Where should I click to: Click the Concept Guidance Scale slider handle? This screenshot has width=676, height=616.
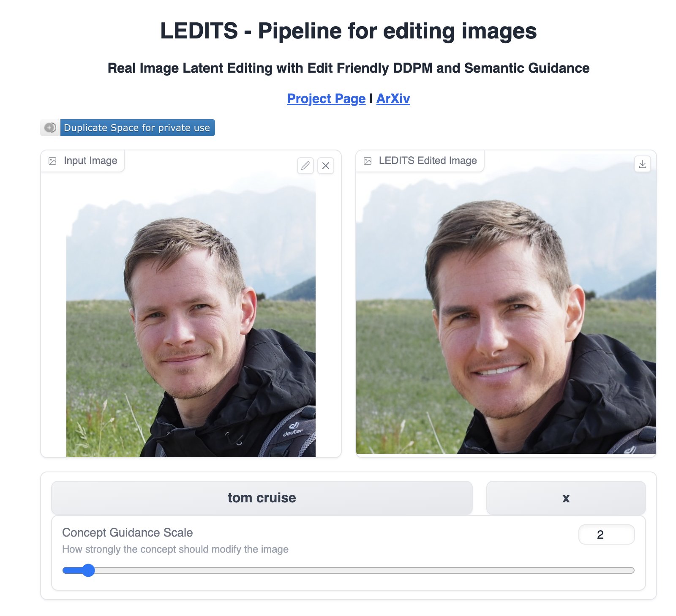pyautogui.click(x=88, y=570)
